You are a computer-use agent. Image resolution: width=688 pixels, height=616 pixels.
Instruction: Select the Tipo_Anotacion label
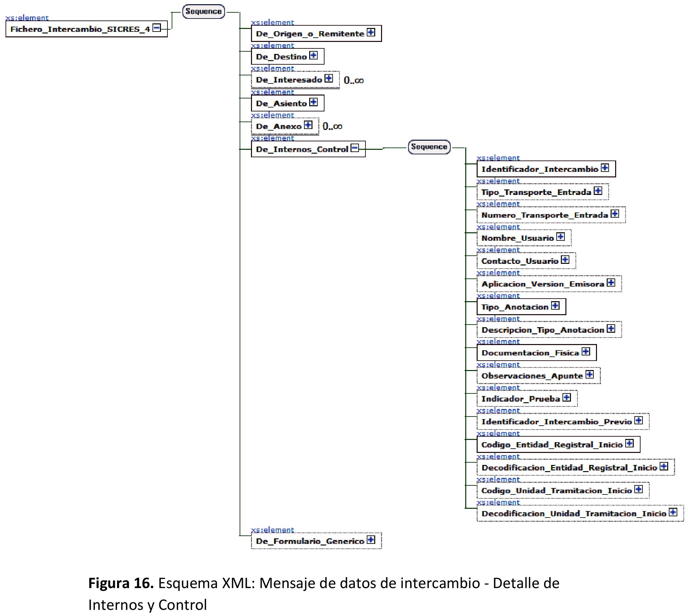tap(515, 308)
